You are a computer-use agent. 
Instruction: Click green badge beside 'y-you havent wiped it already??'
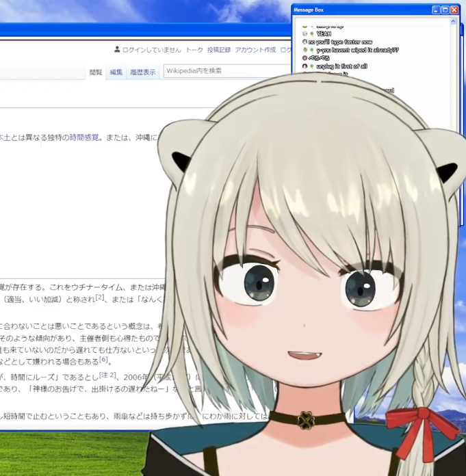[x=311, y=51]
